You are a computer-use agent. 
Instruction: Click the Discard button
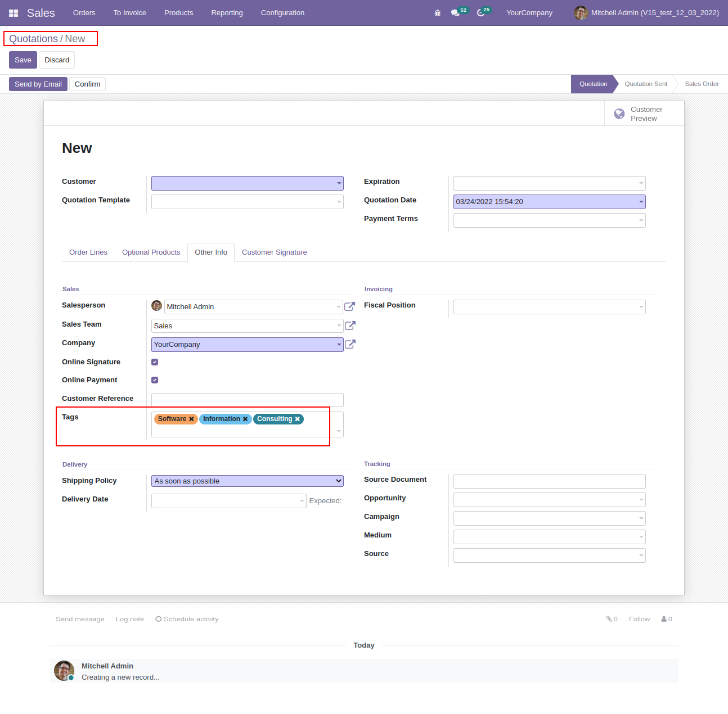(57, 60)
